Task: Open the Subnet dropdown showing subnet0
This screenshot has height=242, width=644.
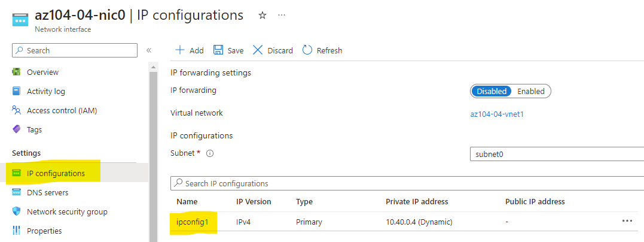Action: (557, 155)
